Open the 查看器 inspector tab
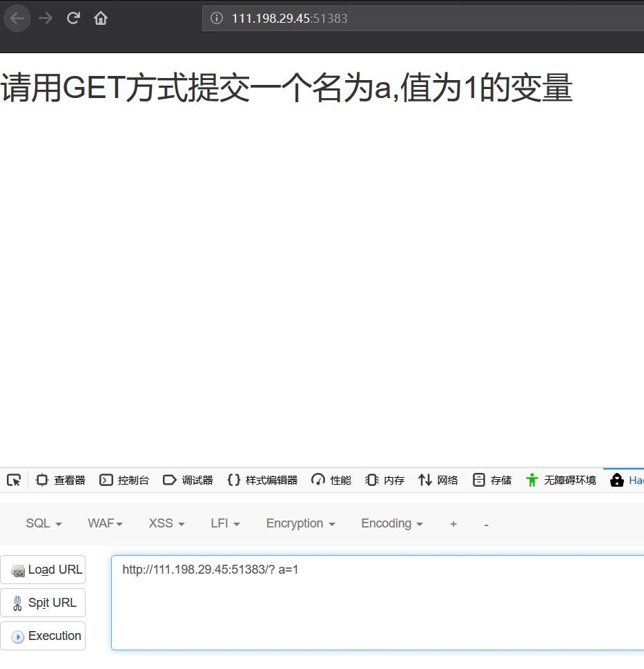 pos(61,481)
